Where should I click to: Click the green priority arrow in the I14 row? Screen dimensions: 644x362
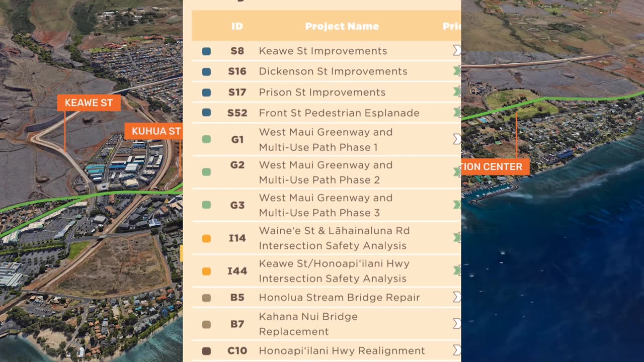(457, 237)
